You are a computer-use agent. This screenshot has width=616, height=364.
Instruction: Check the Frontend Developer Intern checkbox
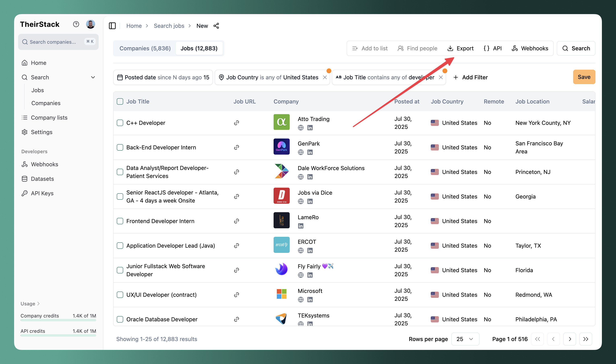(120, 221)
